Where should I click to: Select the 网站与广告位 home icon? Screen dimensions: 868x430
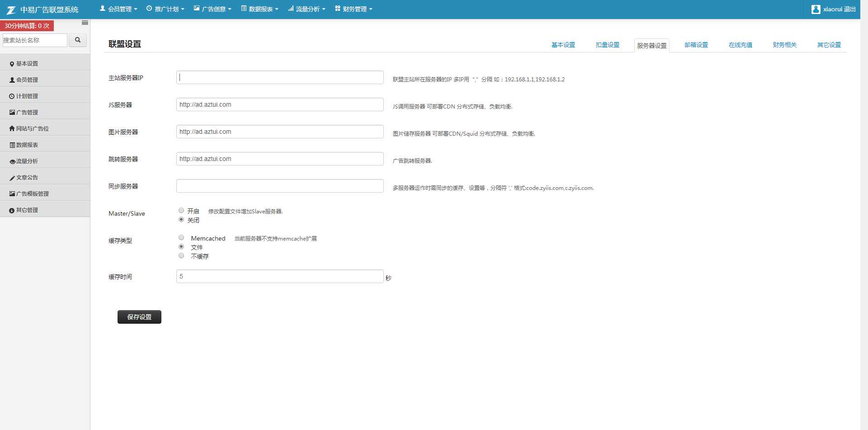pos(11,128)
